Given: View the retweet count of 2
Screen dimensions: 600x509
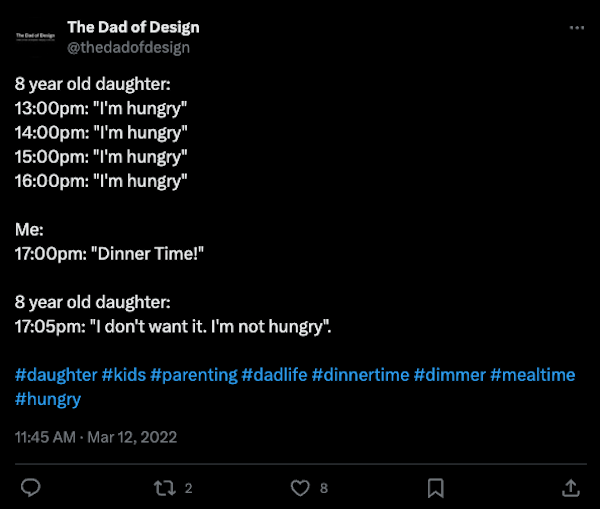Looking at the screenshot, I should click(x=188, y=488).
